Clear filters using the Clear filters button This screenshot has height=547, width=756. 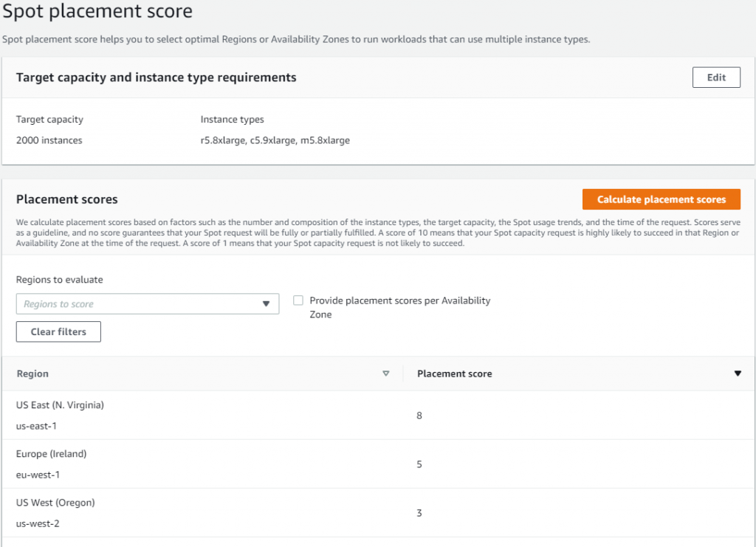coord(58,331)
